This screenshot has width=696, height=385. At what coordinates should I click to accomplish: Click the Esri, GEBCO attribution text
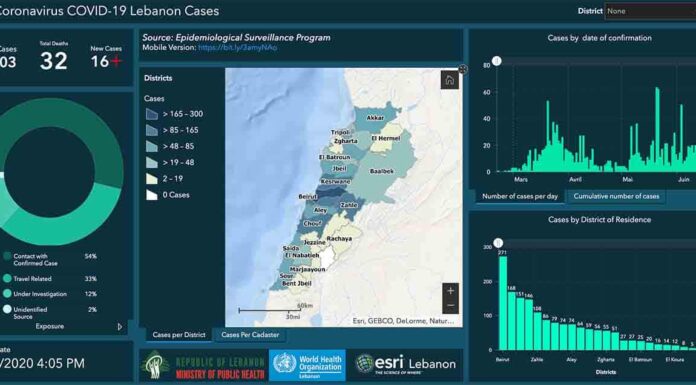click(403, 321)
